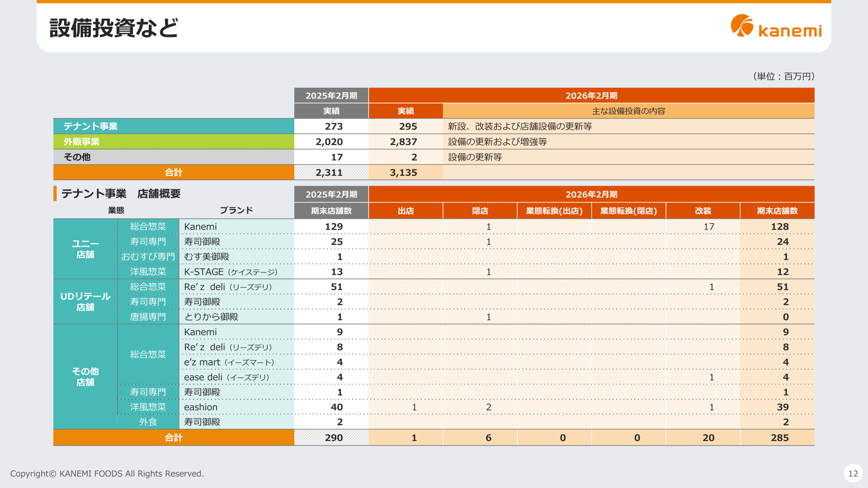Screen dimensions: 868x488
Task: Click the description 設備の更新等
Action: pos(475,157)
